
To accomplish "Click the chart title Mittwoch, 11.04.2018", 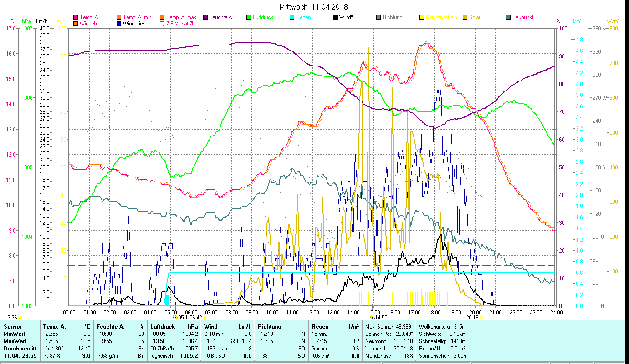I will coord(314,7).
